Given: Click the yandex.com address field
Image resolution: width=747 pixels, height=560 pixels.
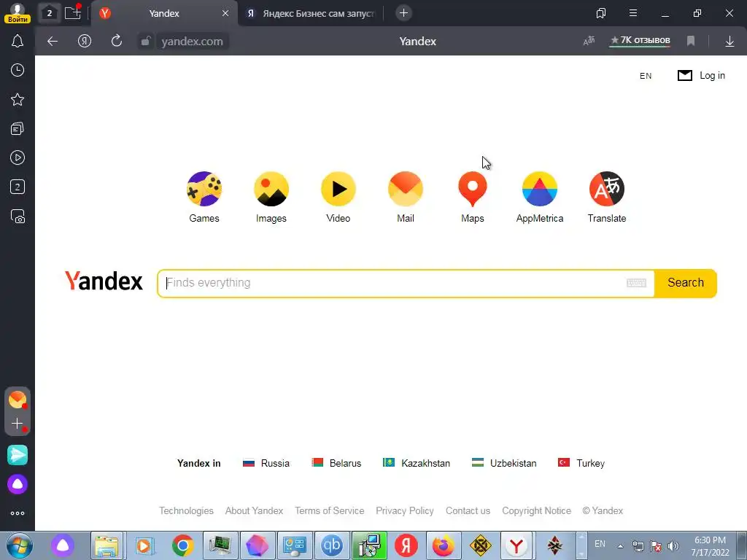Looking at the screenshot, I should pos(192,42).
